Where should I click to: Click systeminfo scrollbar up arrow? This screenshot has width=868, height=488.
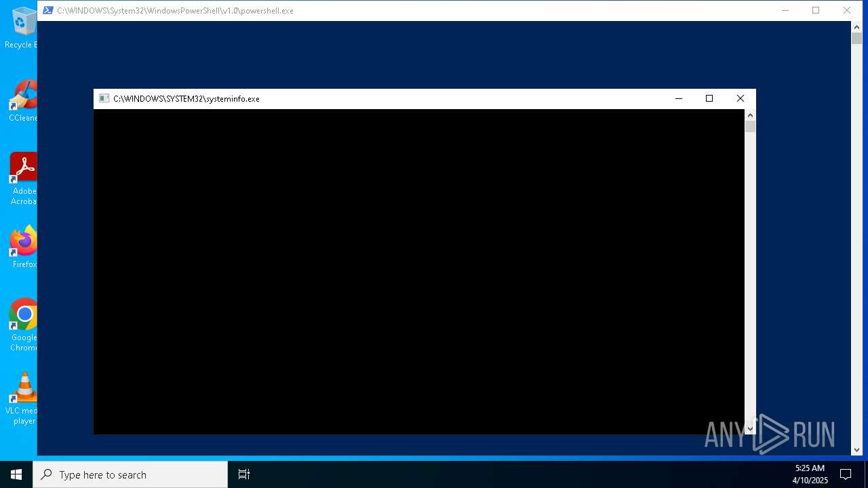[x=750, y=115]
